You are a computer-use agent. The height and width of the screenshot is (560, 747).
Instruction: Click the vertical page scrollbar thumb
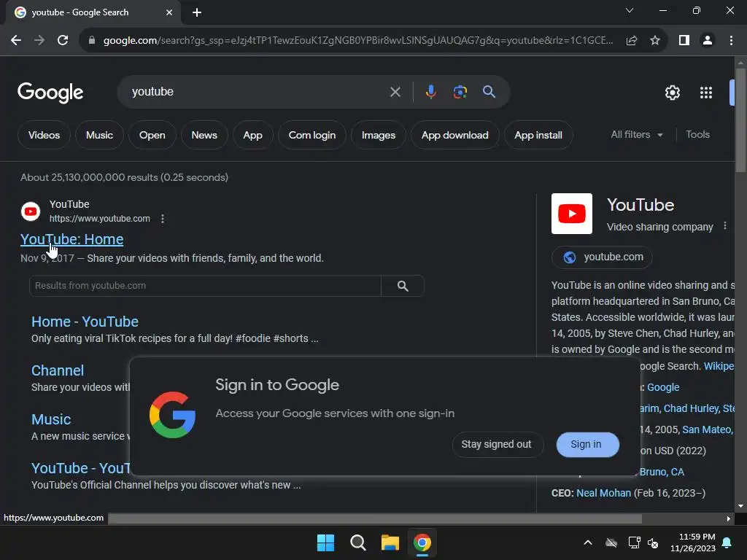[740, 119]
